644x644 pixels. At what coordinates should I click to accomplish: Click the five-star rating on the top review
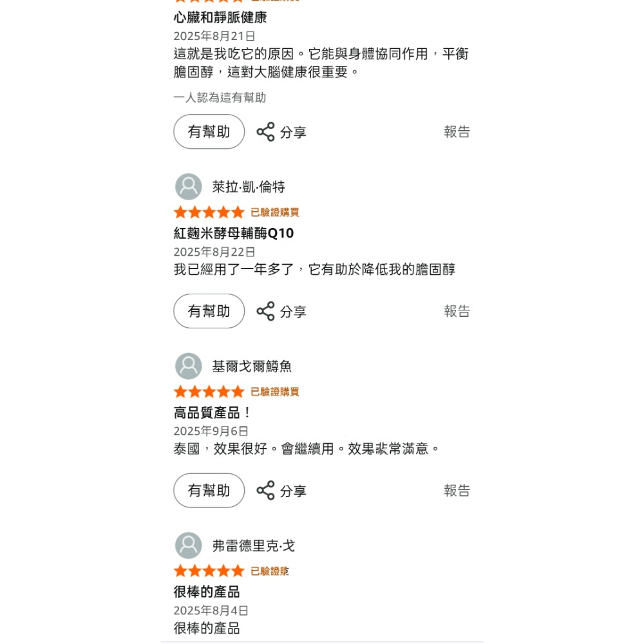209,1
